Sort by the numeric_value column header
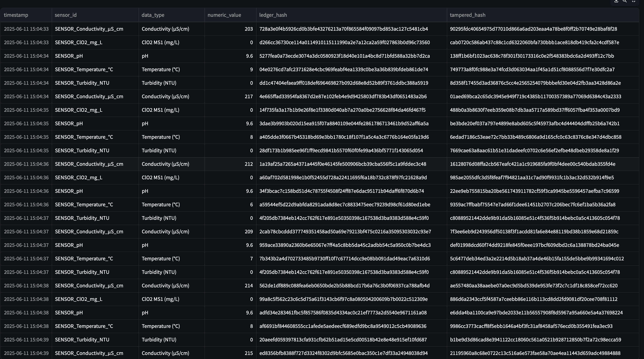 [230, 15]
